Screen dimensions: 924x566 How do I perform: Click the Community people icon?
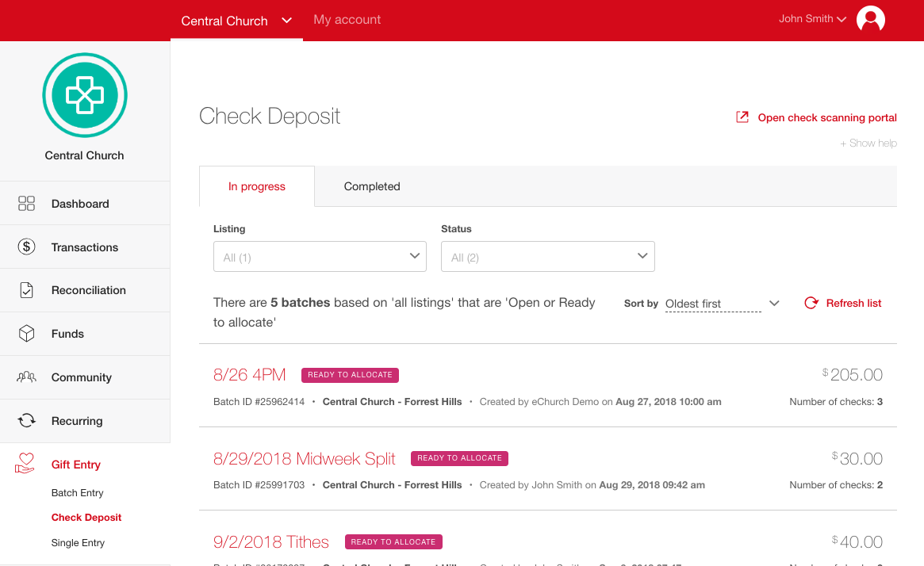[26, 377]
